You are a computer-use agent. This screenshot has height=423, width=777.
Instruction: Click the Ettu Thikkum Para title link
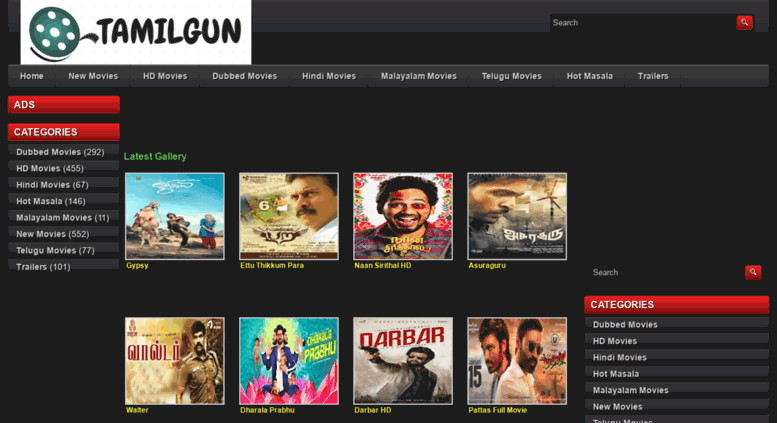point(272,265)
